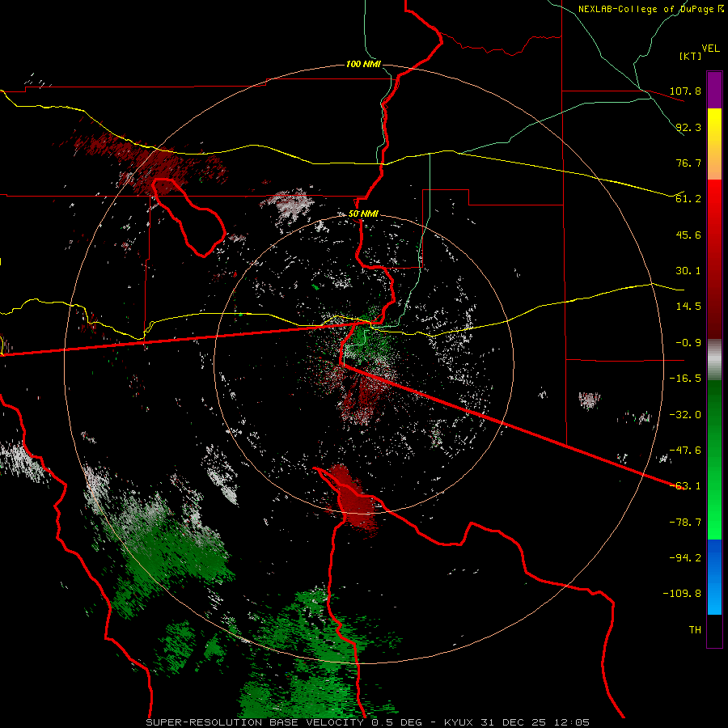Click the 50 NMI range ring label
The width and height of the screenshot is (728, 728).
coord(363,214)
